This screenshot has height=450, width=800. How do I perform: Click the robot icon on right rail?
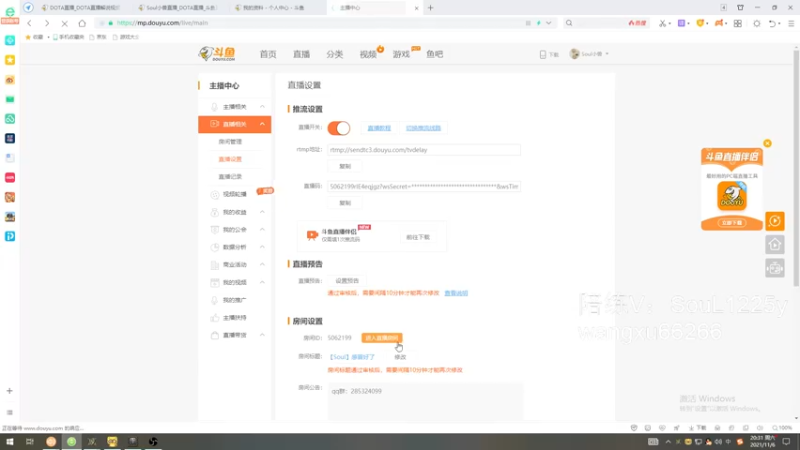[775, 268]
